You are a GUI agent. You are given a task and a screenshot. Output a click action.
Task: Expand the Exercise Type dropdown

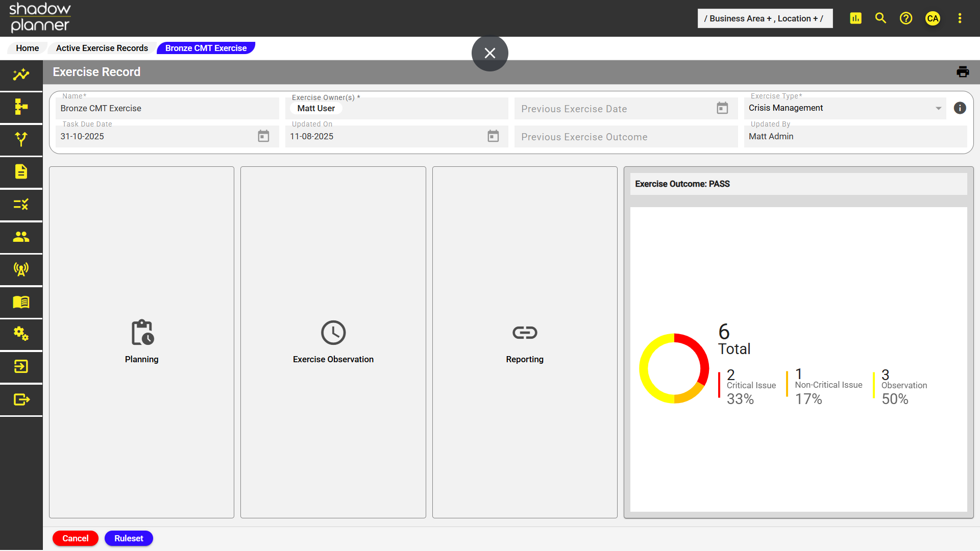(938, 108)
